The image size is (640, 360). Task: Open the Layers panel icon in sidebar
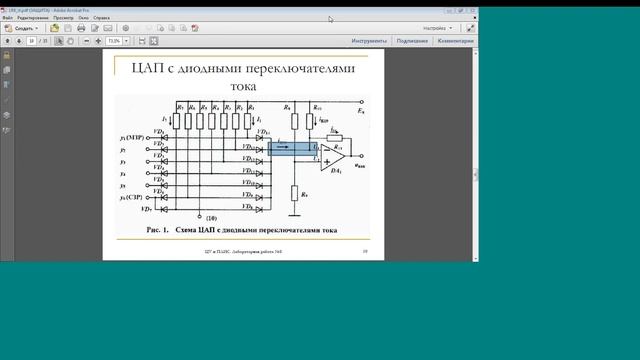(7, 116)
